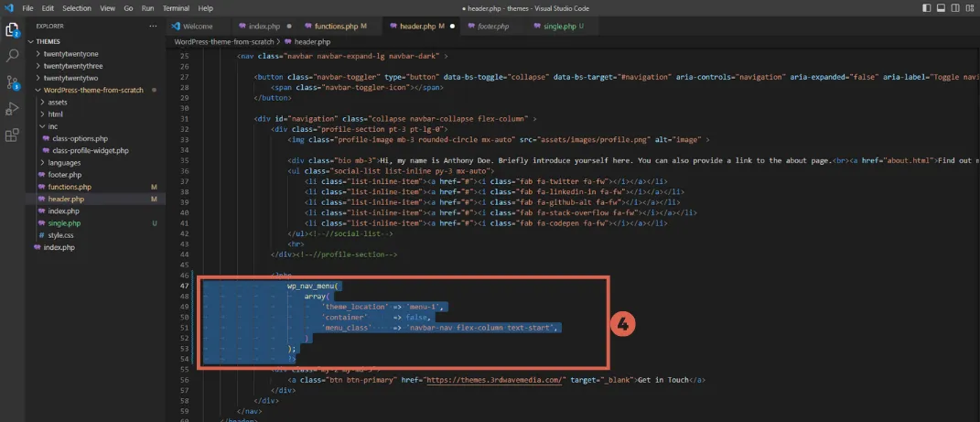Open the Extensions view
The image size is (980, 422).
12,135
